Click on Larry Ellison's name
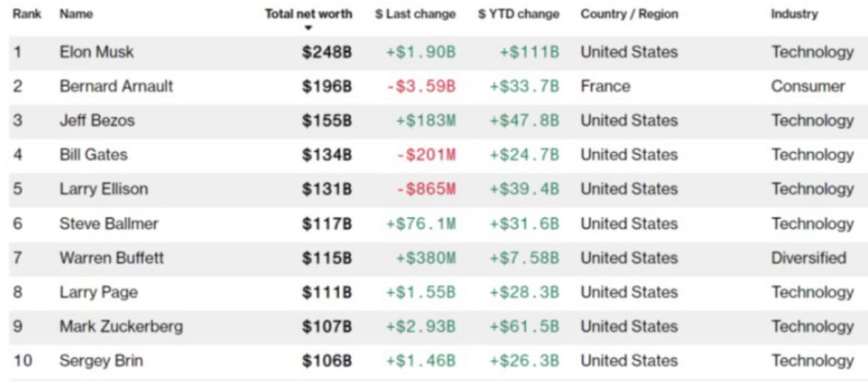This screenshot has height=384, width=868. pyautogui.click(x=104, y=189)
